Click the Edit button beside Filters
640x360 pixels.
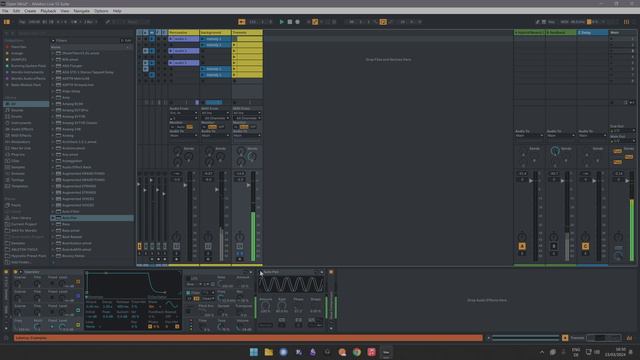pos(127,40)
